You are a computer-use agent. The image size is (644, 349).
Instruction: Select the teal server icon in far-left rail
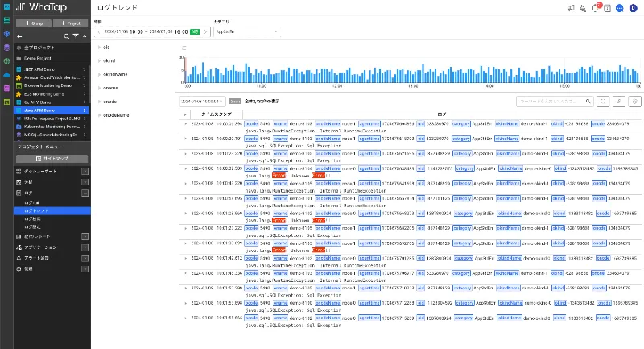pos(6,20)
